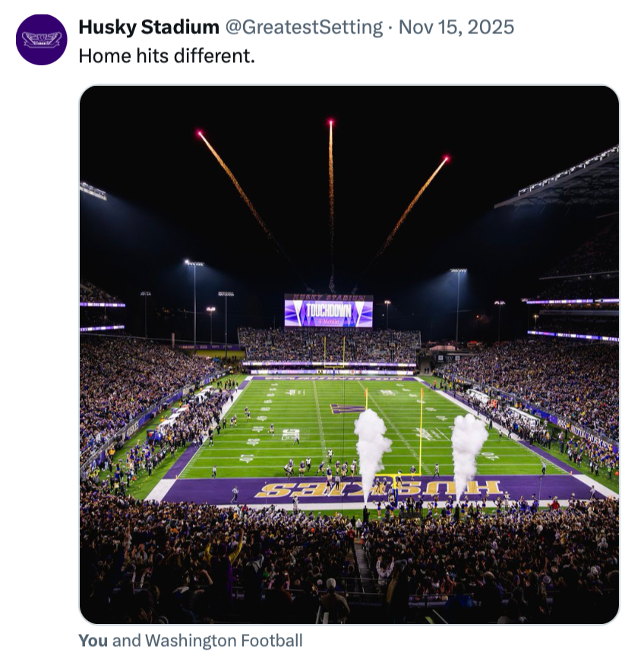Click the HUSKIES end zone lettering

pyautogui.click(x=380, y=489)
